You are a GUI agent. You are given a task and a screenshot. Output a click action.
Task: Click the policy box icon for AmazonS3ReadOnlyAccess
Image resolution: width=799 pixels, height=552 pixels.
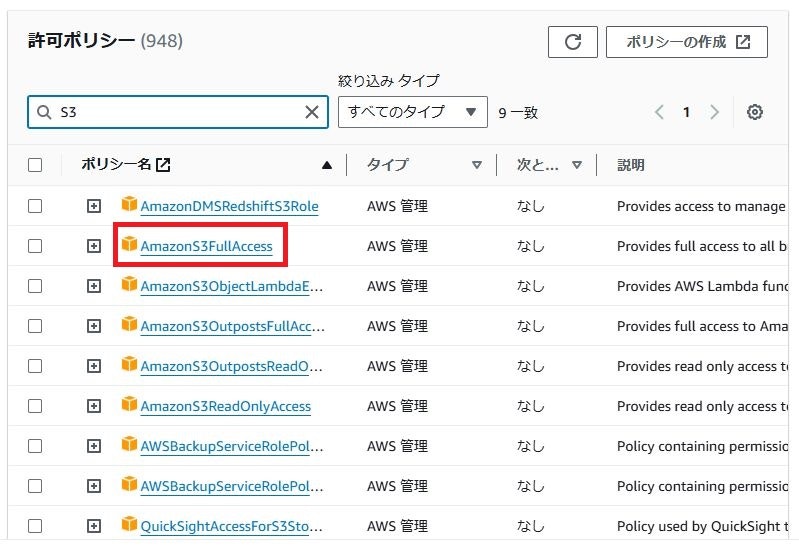(129, 404)
